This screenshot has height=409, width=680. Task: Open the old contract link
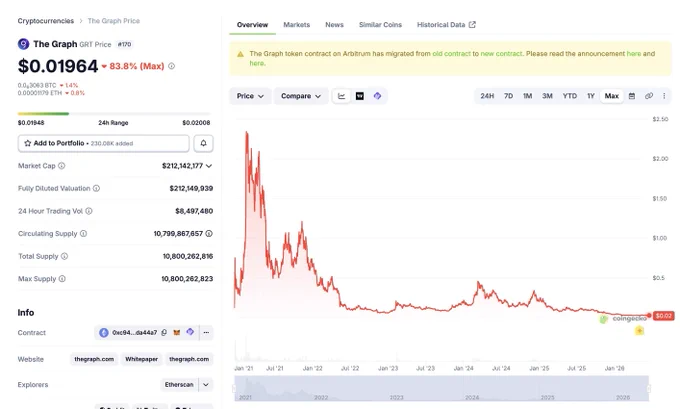click(x=451, y=54)
